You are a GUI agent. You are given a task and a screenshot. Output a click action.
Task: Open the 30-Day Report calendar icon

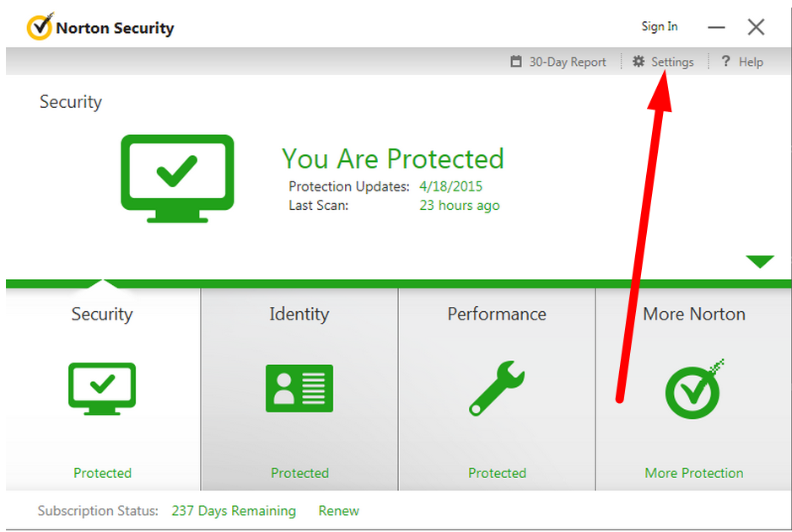[515, 62]
